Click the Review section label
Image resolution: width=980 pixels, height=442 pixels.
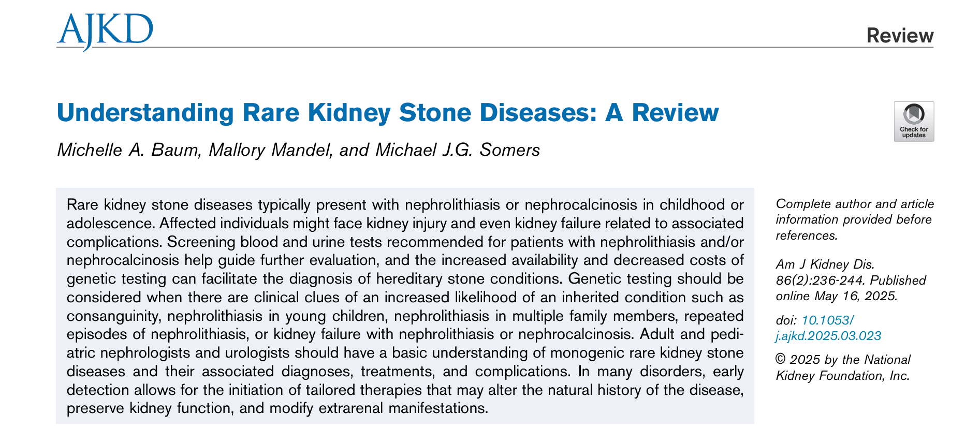[900, 35]
